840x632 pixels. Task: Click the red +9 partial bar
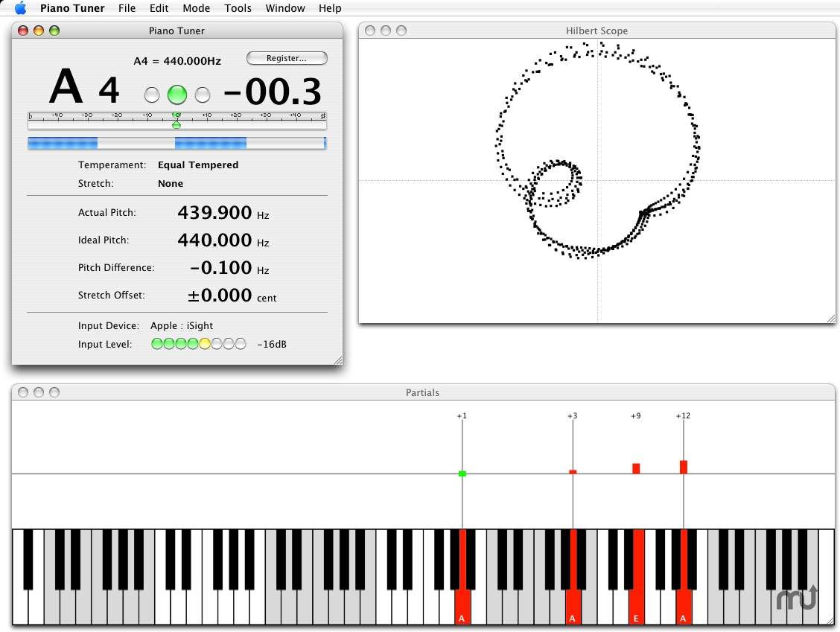(636, 468)
